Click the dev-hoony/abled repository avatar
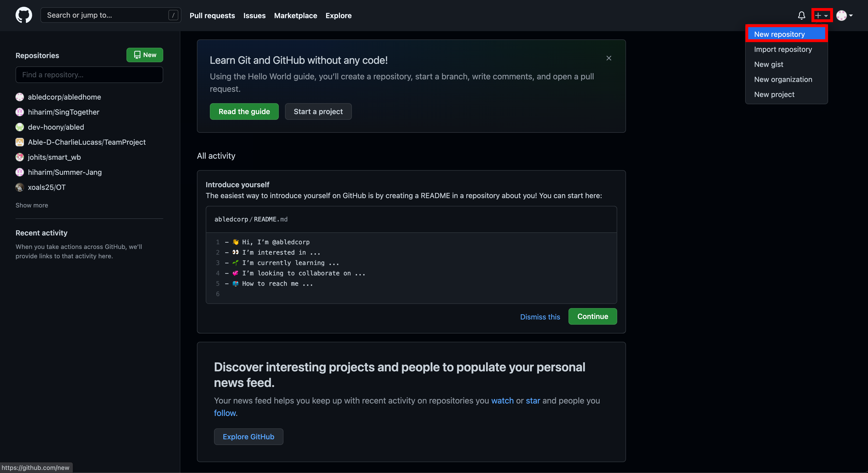This screenshot has height=473, width=868. pos(20,127)
